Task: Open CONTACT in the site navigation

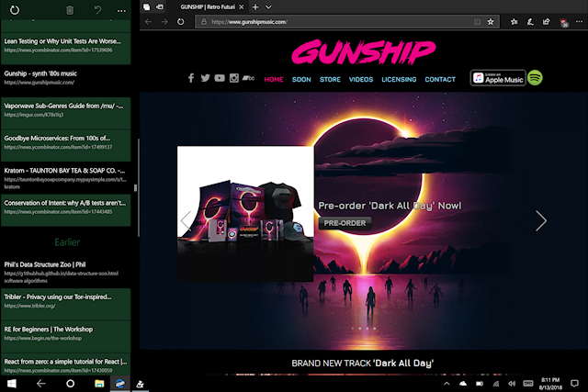Action: tap(440, 80)
